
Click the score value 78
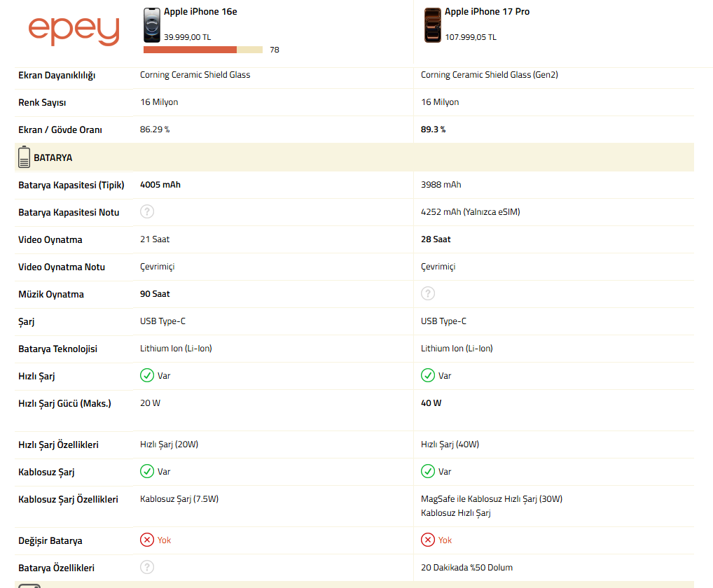click(x=274, y=50)
